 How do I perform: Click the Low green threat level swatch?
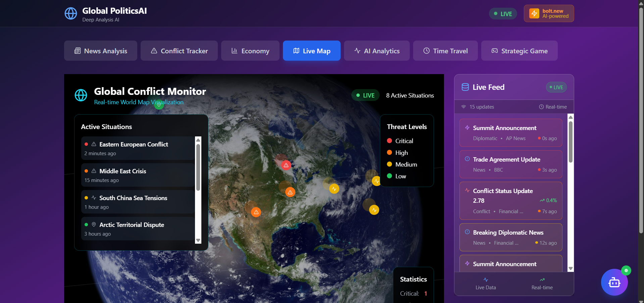click(x=390, y=176)
